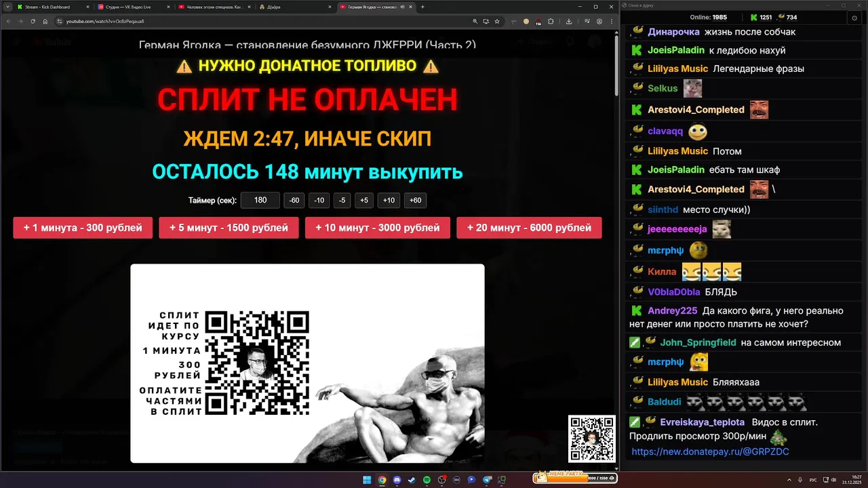Go back in browser history

pos(8,21)
